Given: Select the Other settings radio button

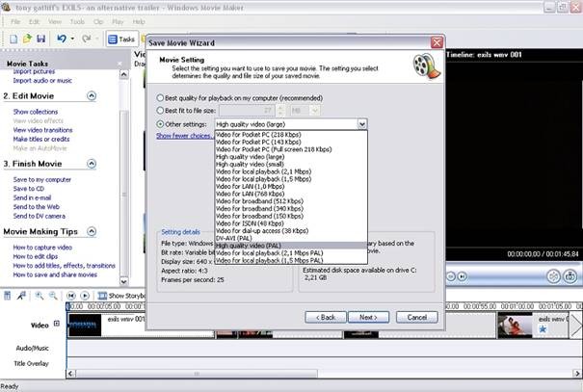Looking at the screenshot, I should point(160,124).
